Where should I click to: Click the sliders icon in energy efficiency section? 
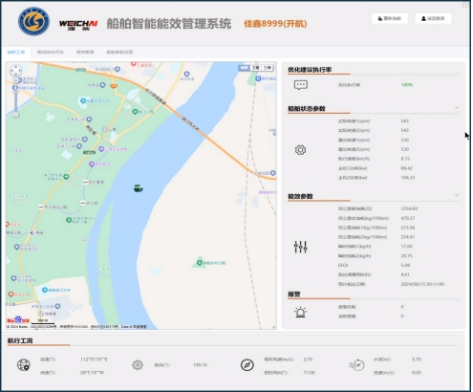pos(300,247)
